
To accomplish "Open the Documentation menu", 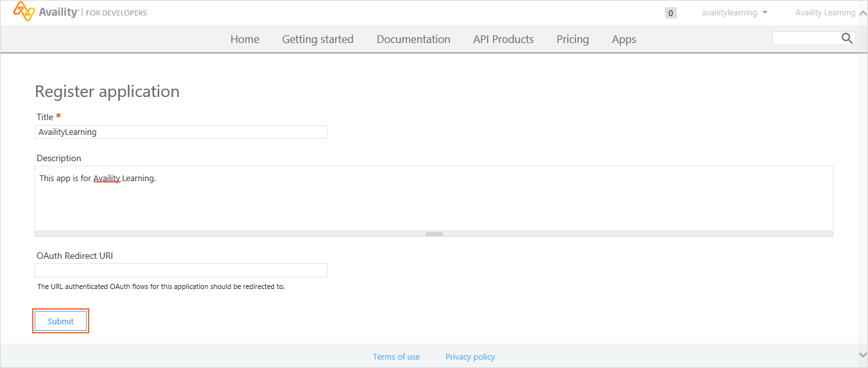I will [413, 39].
